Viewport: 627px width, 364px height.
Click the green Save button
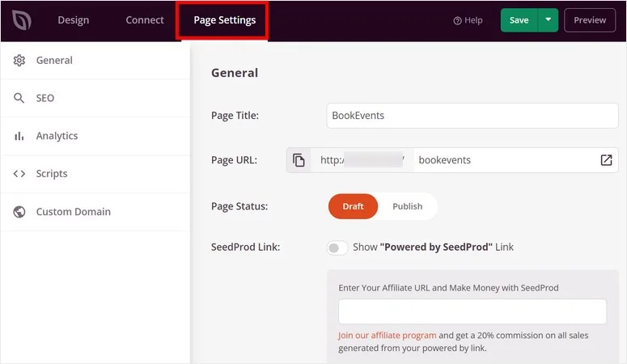click(519, 20)
